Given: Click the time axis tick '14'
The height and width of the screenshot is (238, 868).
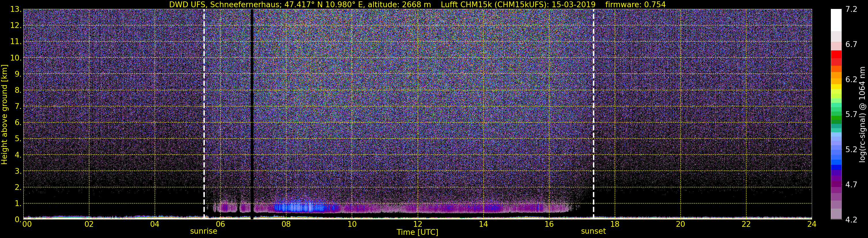Looking at the screenshot, I should click(x=483, y=224).
